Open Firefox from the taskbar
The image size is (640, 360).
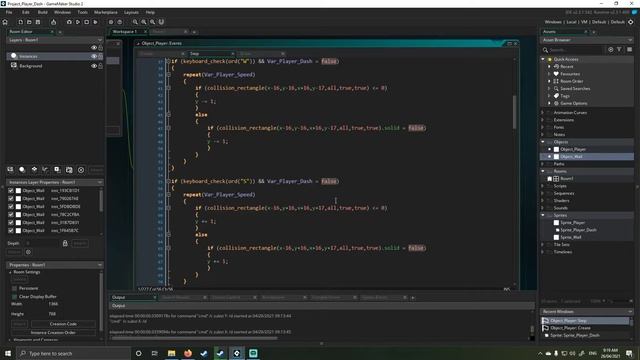[x=188, y=353]
